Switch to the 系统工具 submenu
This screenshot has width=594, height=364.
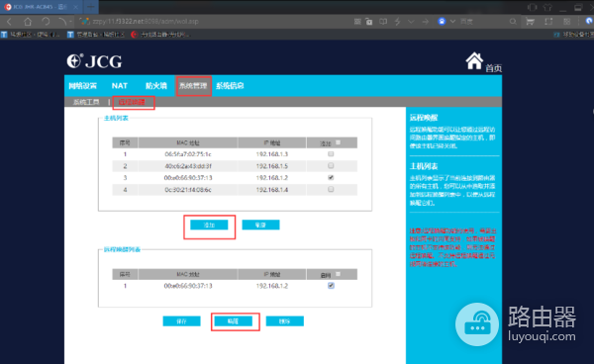[x=86, y=102]
